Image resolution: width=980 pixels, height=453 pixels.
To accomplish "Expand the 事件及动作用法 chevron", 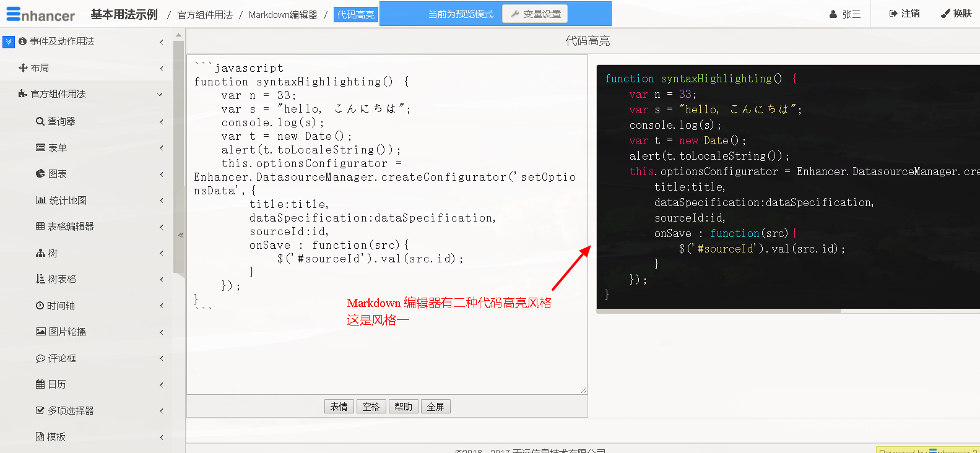I will coord(161,41).
